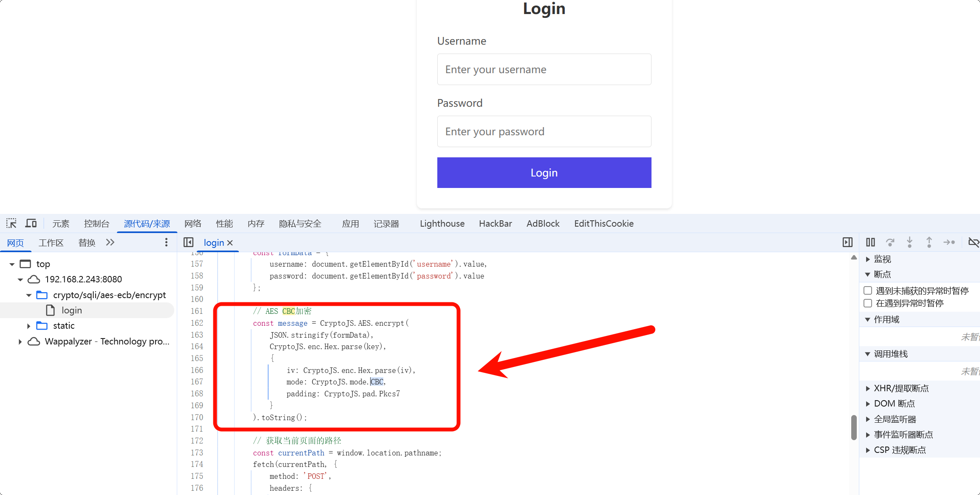Viewport: 980px width, 495px height.
Task: Click the username input field
Action: click(x=544, y=69)
